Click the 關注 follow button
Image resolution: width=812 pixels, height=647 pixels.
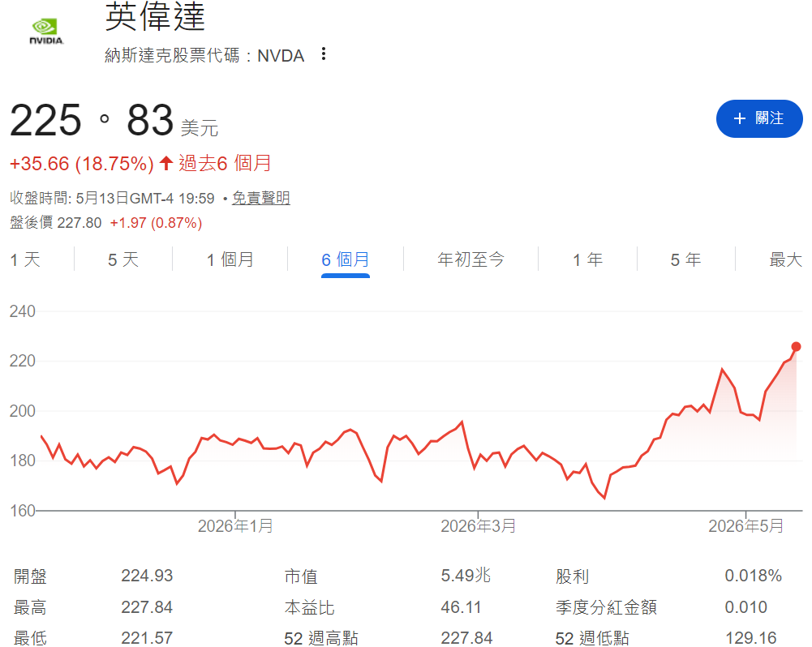coord(759,118)
